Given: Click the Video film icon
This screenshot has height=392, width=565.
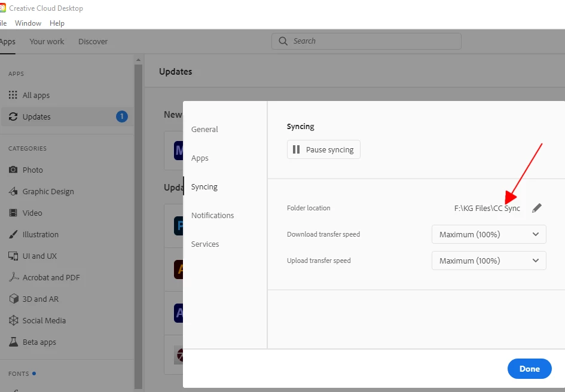Looking at the screenshot, I should [x=13, y=213].
